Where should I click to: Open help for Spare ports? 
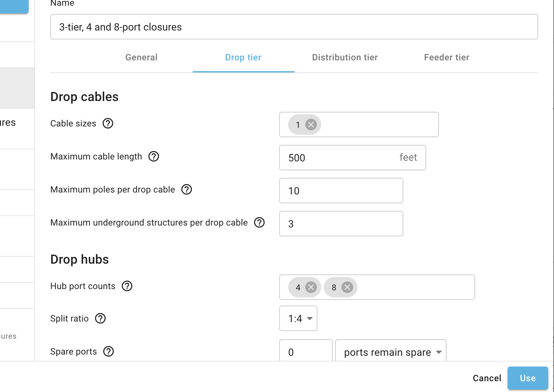[x=108, y=351]
